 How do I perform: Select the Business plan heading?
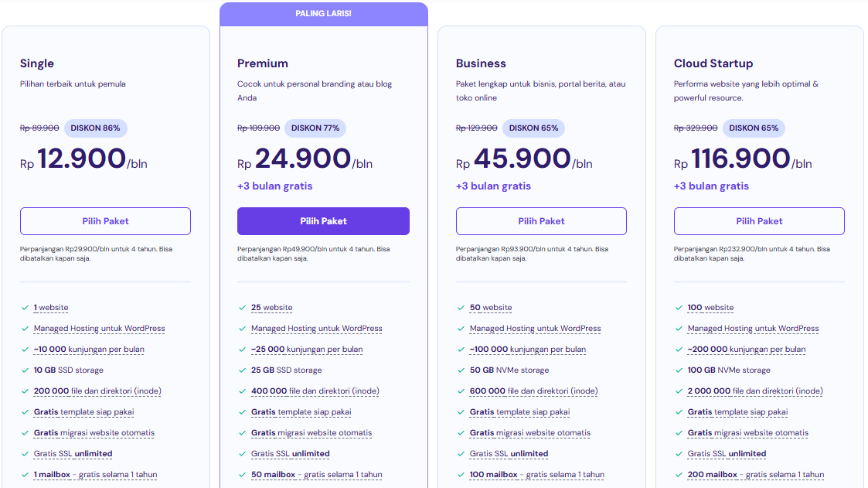480,63
